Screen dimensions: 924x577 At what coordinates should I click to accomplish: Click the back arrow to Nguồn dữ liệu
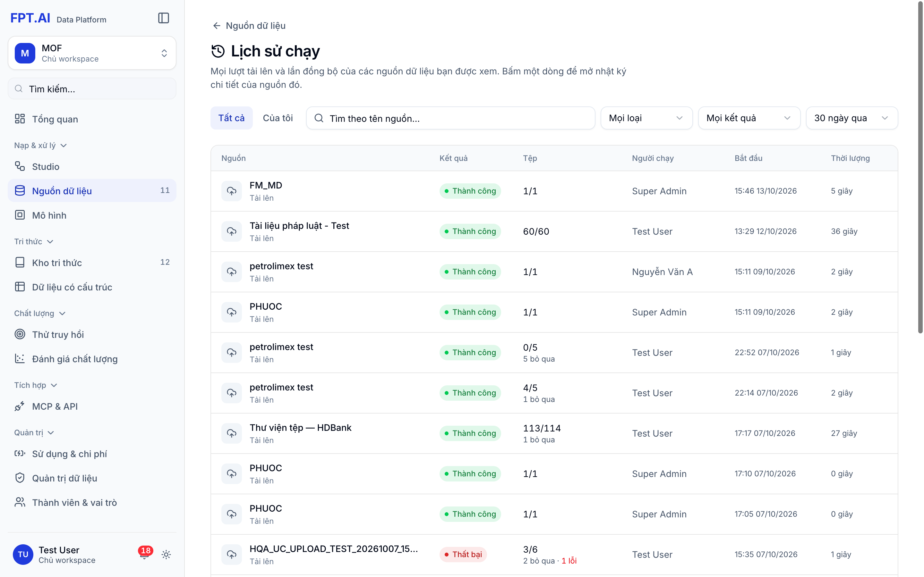(x=217, y=26)
